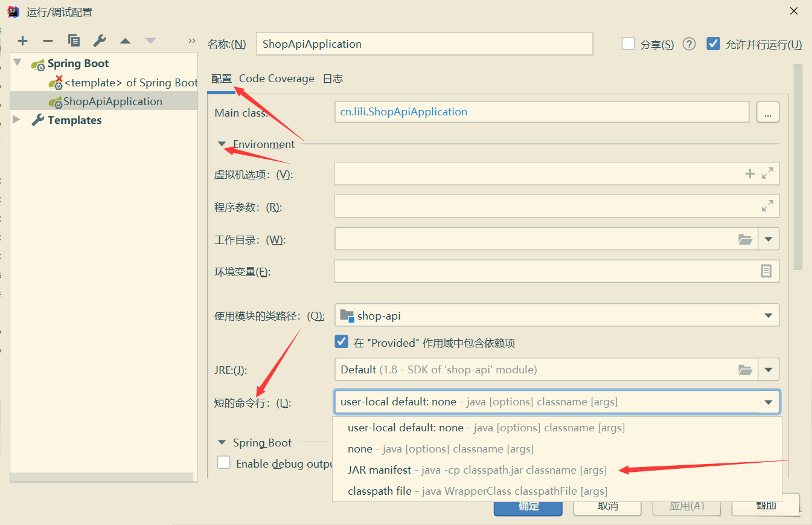Enable debug output checkbox
The image size is (812, 525).
pyautogui.click(x=224, y=463)
